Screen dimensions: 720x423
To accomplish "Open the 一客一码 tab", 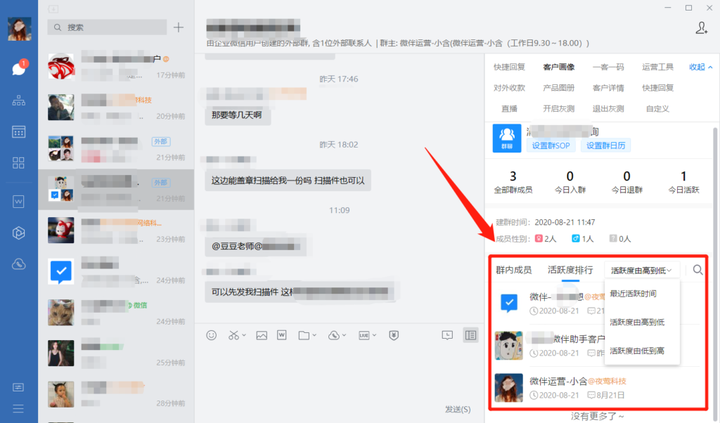I will [608, 67].
